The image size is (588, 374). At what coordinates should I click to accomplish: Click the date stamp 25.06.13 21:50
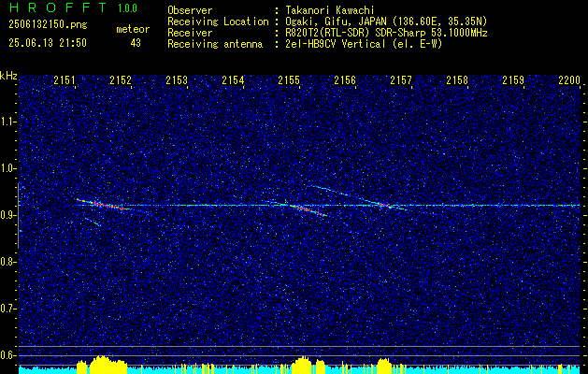[x=48, y=43]
